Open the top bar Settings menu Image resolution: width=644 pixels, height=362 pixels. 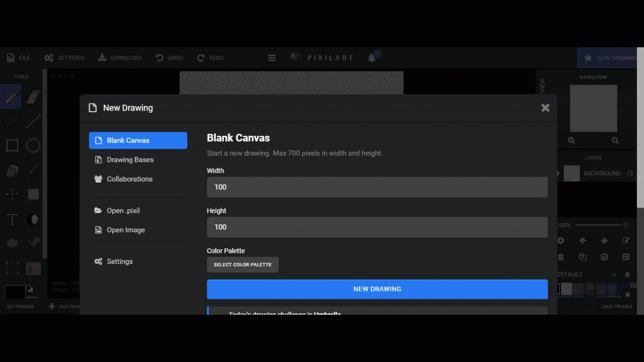click(x=64, y=58)
